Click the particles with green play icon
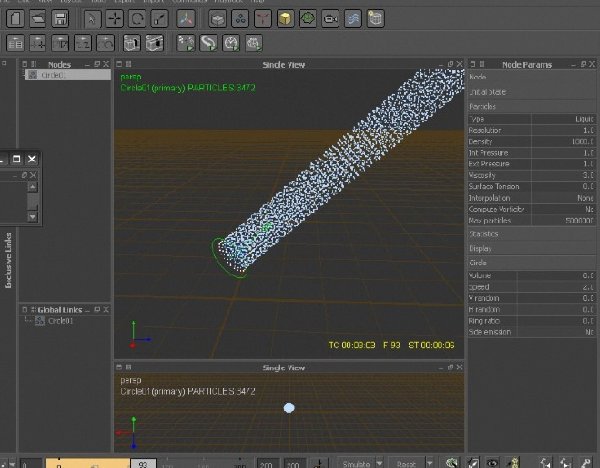 tap(186, 43)
